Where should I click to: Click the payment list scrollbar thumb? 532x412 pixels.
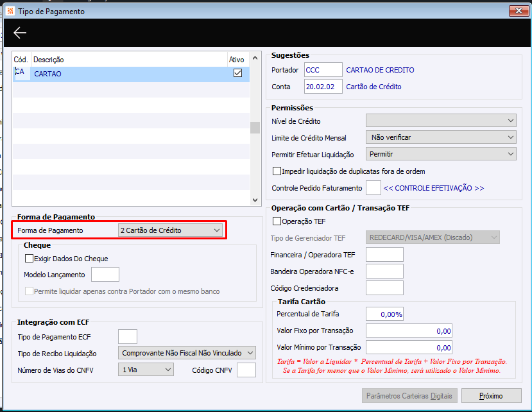click(255, 128)
